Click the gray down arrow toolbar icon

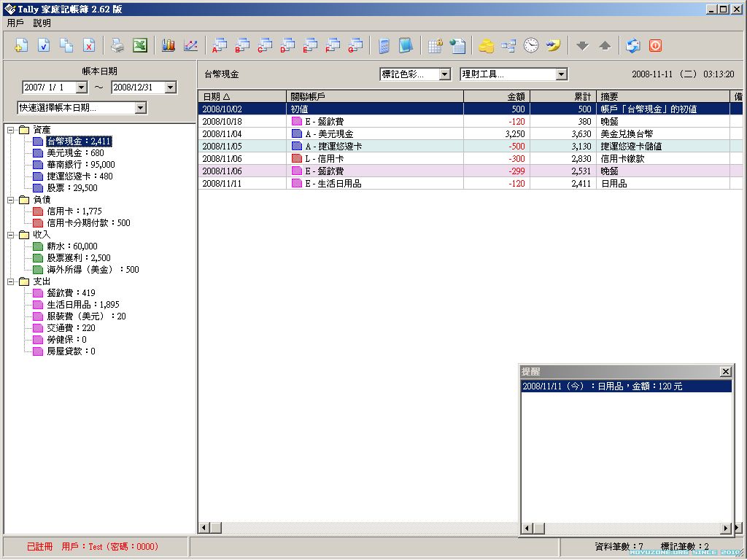click(581, 45)
